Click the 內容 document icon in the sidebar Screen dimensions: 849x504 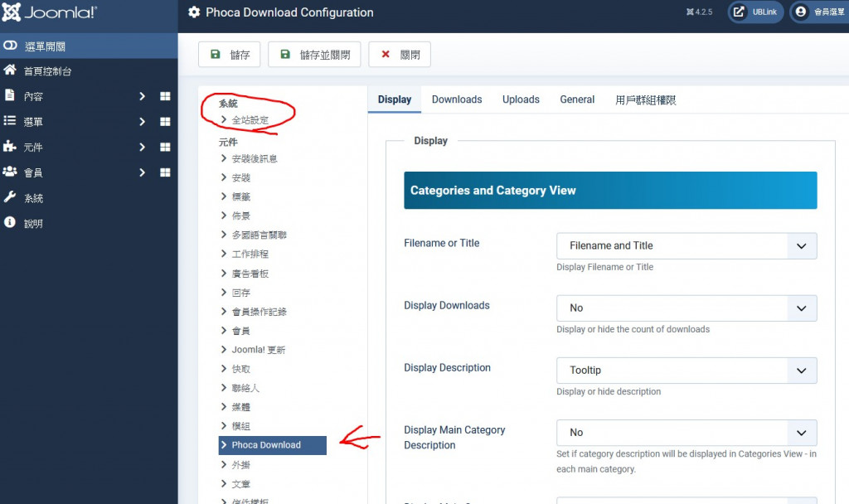pyautogui.click(x=10, y=95)
